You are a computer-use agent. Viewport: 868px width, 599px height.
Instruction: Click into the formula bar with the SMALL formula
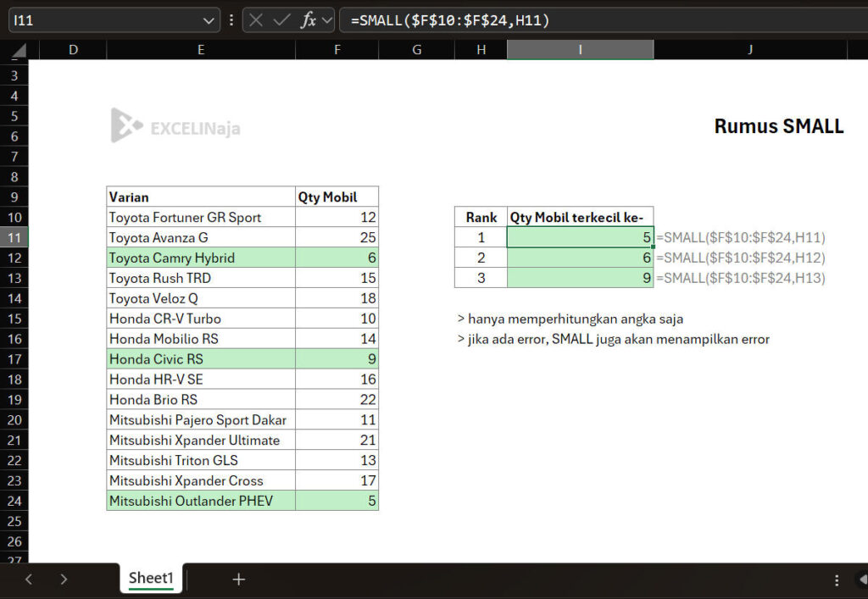(604, 20)
